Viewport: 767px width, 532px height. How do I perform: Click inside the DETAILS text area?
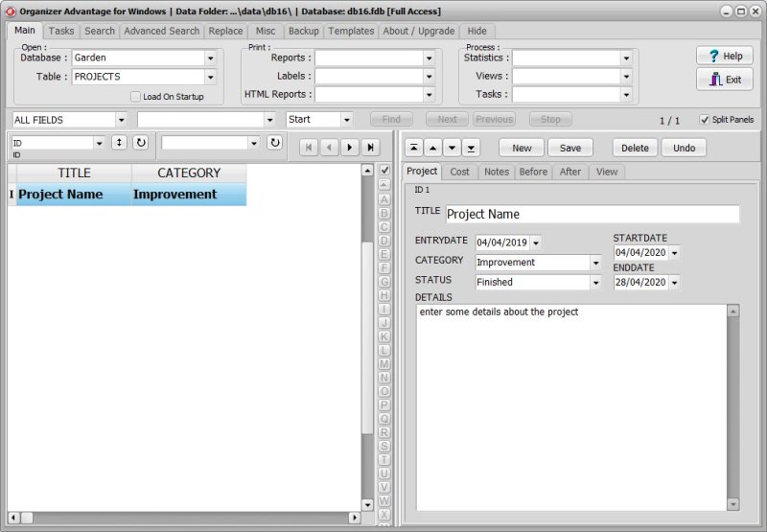pos(571,407)
